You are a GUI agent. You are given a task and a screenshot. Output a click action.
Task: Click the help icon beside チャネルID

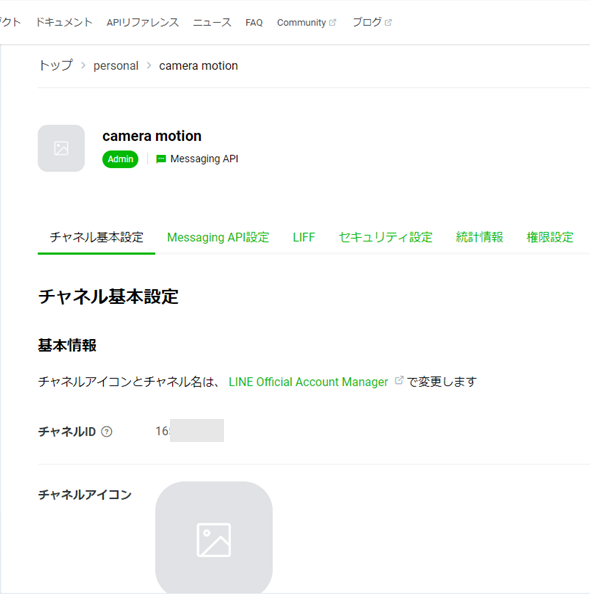(x=107, y=432)
